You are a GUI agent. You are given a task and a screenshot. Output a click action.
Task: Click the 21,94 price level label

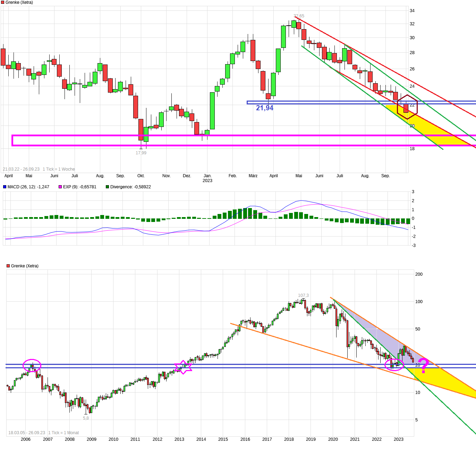264,108
